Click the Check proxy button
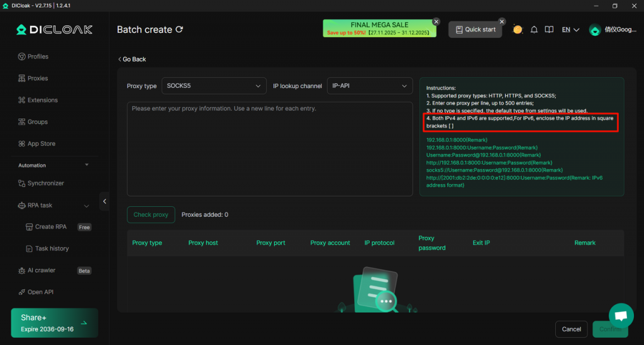Screen dimensions: 644x345 tap(151, 214)
